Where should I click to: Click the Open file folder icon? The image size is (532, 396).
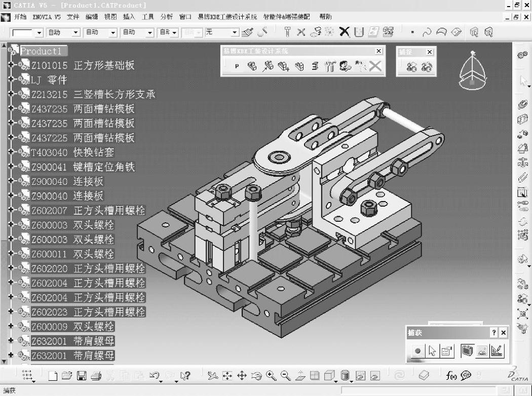click(x=67, y=376)
